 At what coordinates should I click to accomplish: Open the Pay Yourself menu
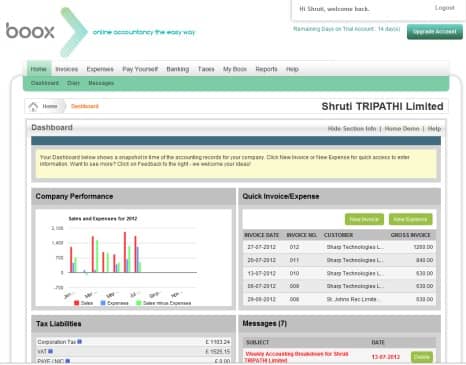tap(140, 69)
